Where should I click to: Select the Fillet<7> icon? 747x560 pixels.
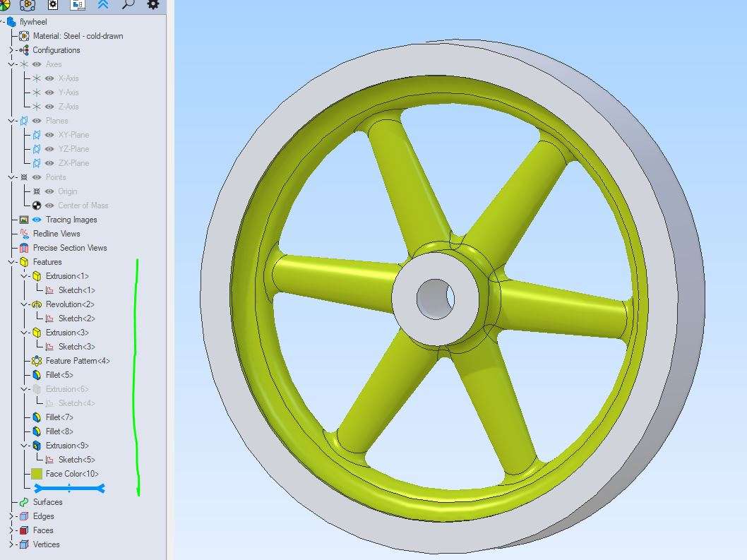click(x=37, y=417)
